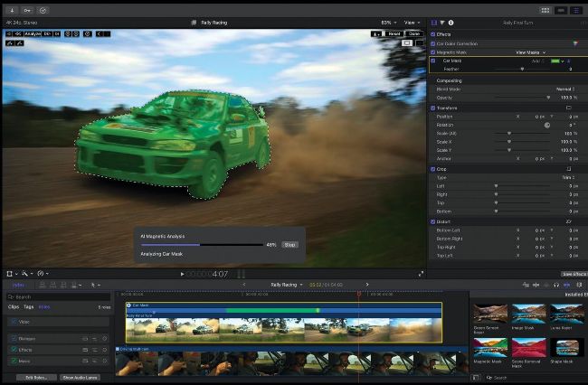
Task: Stop the AI Magnetic Analysis
Action: [x=289, y=244]
